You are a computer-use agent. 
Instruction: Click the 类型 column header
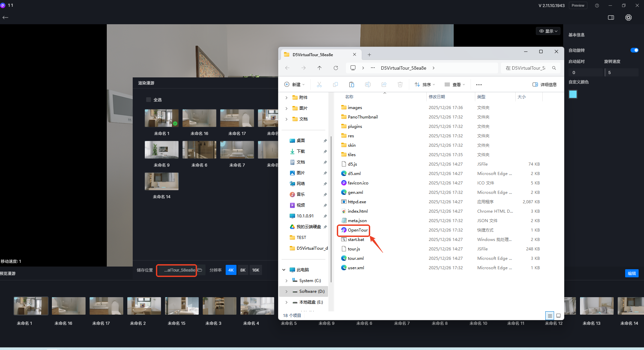pyautogui.click(x=481, y=97)
